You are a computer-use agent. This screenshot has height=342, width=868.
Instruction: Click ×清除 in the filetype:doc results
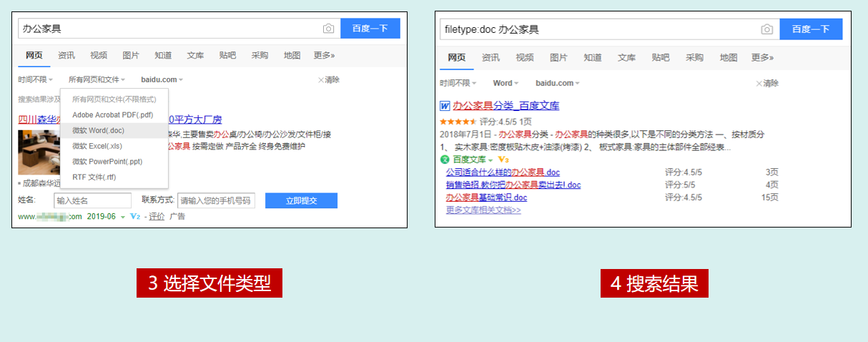(767, 84)
